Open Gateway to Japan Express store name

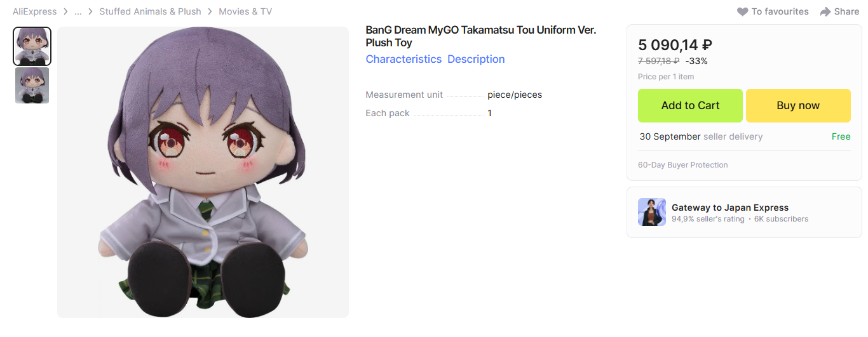click(730, 208)
